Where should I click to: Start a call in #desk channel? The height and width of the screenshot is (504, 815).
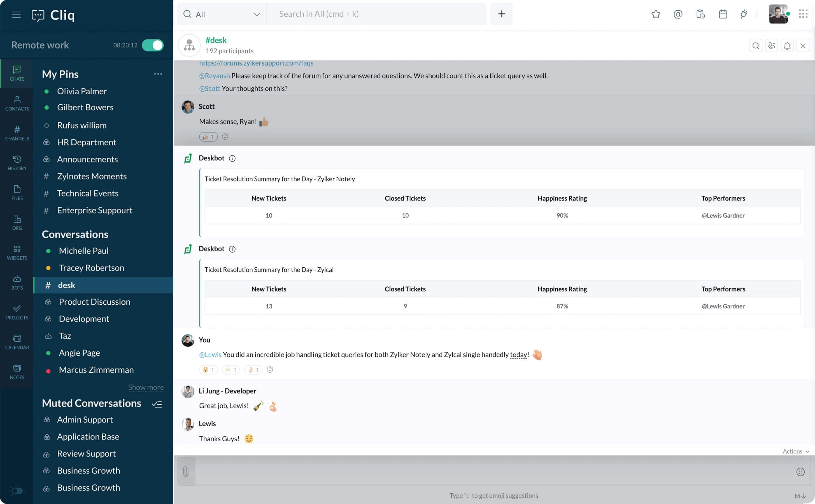[x=771, y=46]
